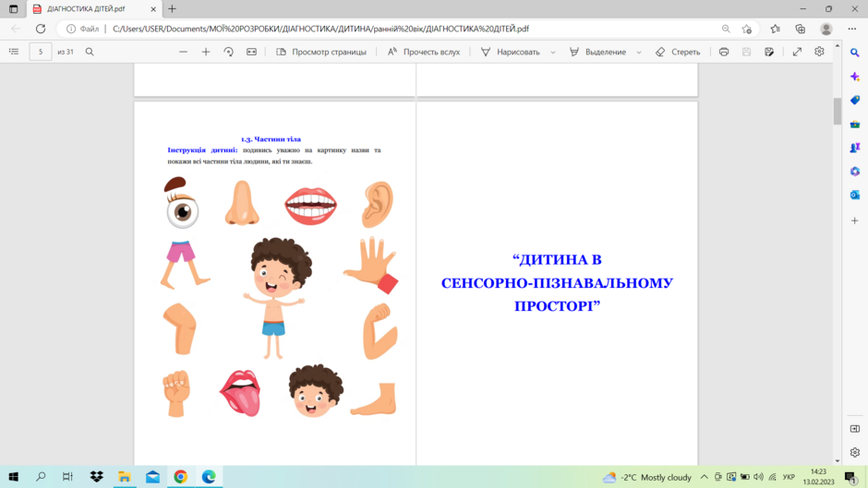868x488 pixels.
Task: Show hidden system tray icons
Action: (x=704, y=477)
